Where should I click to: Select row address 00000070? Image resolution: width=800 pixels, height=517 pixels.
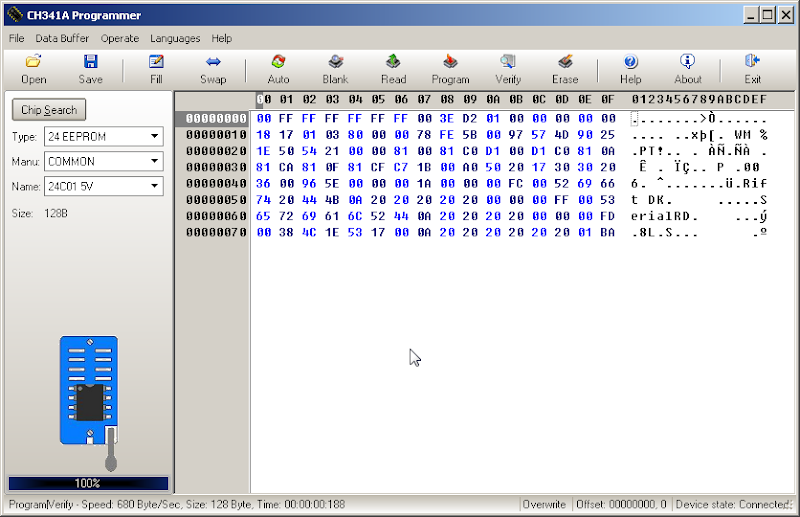click(x=216, y=233)
